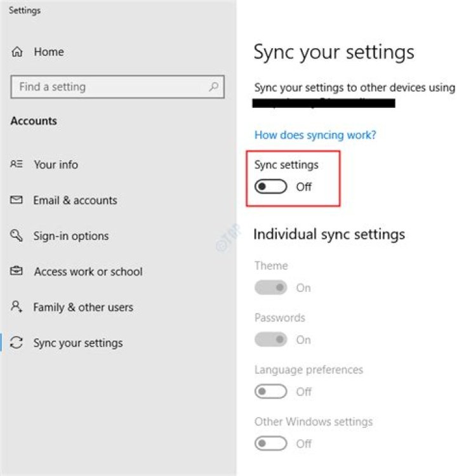The height and width of the screenshot is (476, 457).
Task: Go to Family & other users
Action: [83, 307]
